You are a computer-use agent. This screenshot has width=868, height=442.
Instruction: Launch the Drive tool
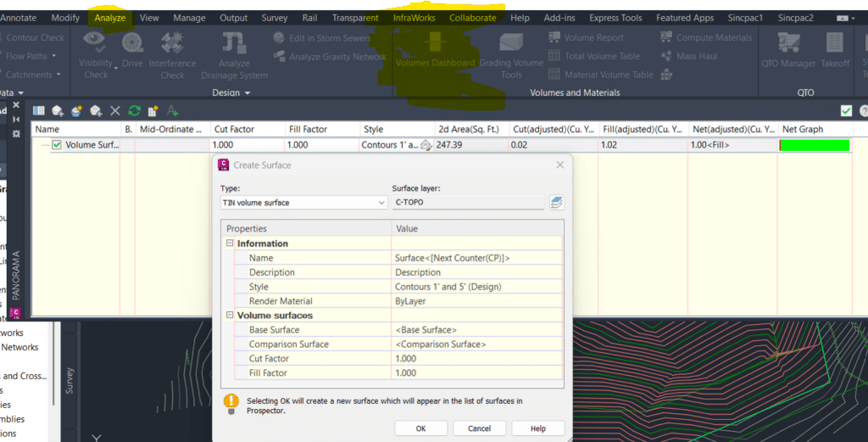[x=132, y=50]
